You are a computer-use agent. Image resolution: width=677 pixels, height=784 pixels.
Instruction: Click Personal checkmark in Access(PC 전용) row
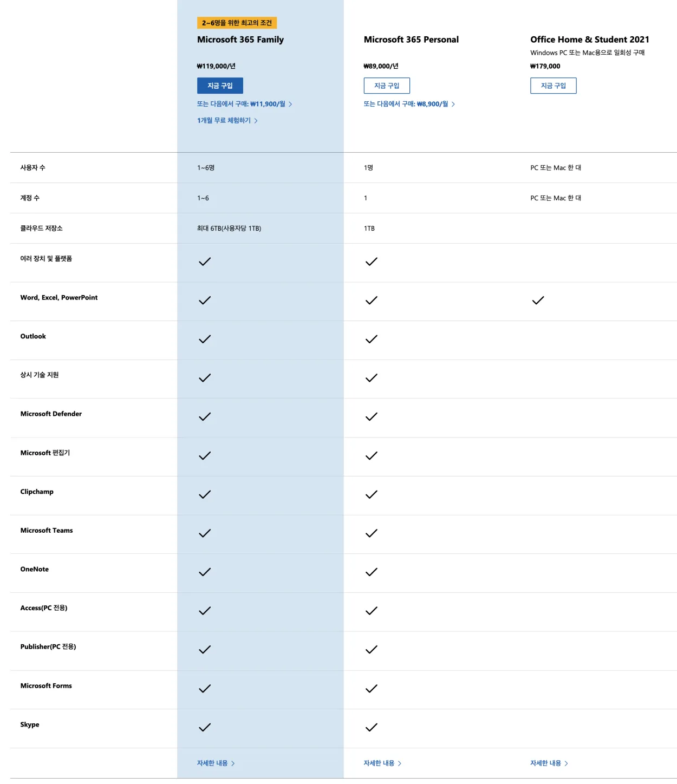(x=372, y=611)
